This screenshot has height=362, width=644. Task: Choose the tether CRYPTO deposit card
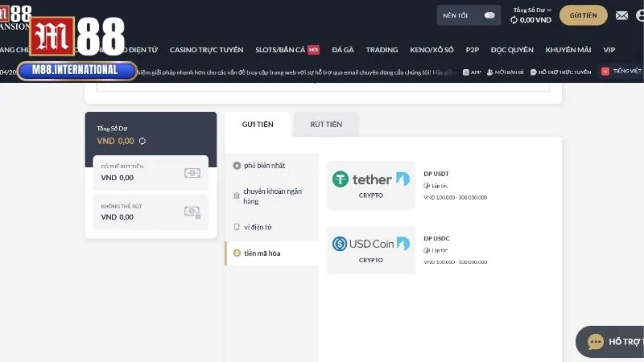(371, 185)
